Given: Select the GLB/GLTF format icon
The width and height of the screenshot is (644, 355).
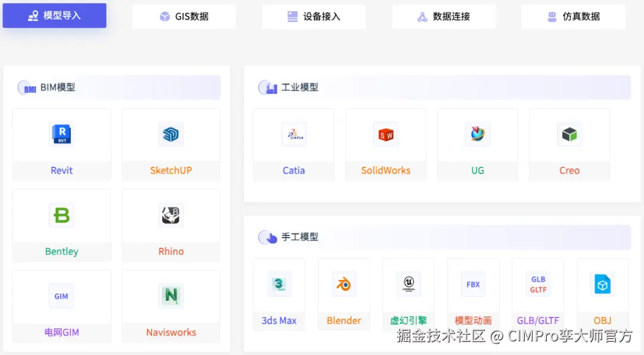Looking at the screenshot, I should tap(538, 284).
